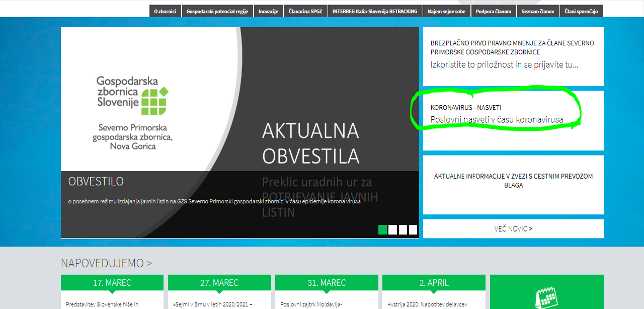Open the O zbornici menu

click(165, 11)
